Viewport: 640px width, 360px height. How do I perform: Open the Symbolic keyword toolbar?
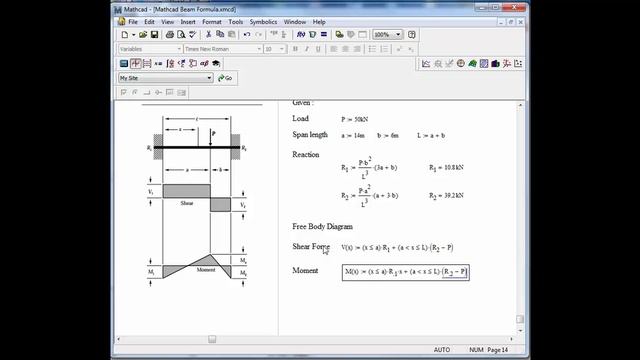pyautogui.click(x=216, y=64)
